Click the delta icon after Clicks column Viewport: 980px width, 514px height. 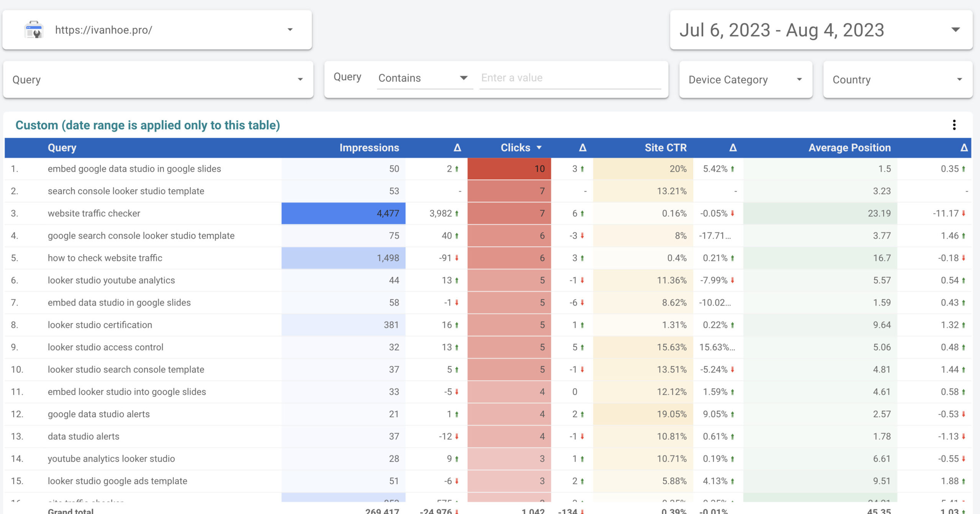(x=582, y=148)
